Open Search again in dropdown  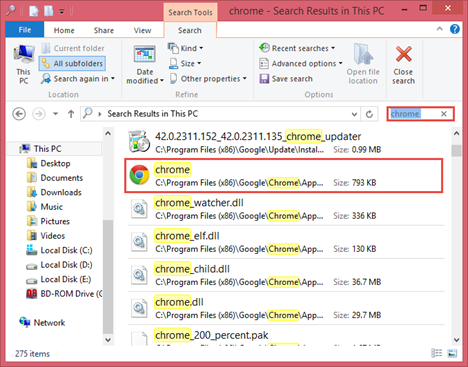coord(78,79)
